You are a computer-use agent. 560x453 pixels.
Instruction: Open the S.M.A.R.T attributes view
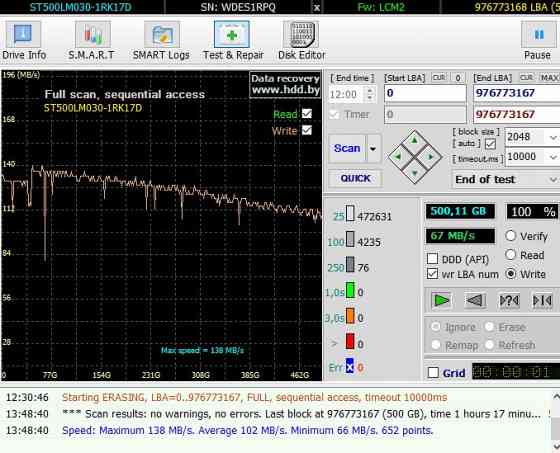91,40
